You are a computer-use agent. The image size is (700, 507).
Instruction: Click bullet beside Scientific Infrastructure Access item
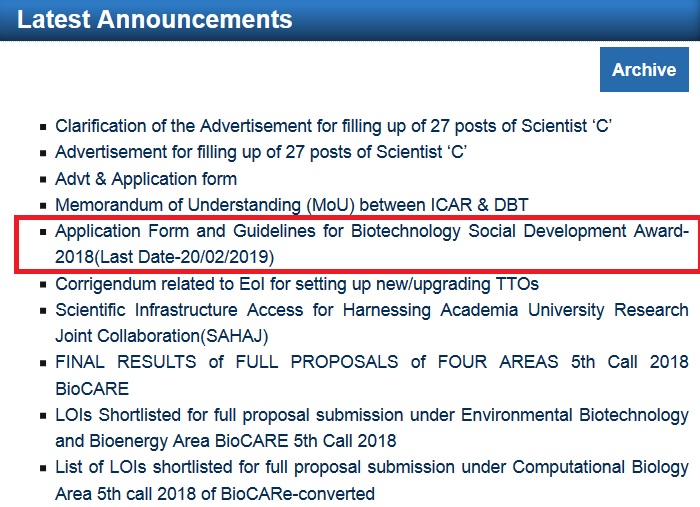(43, 311)
